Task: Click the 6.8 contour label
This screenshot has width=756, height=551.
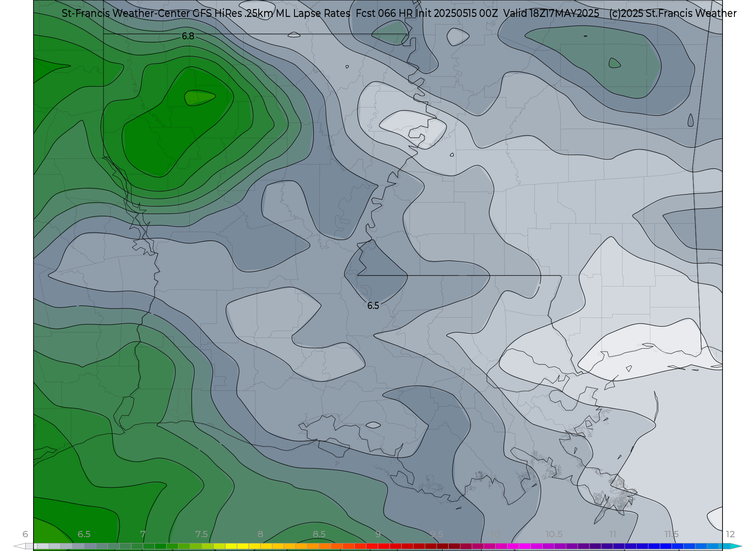Action: (x=188, y=36)
